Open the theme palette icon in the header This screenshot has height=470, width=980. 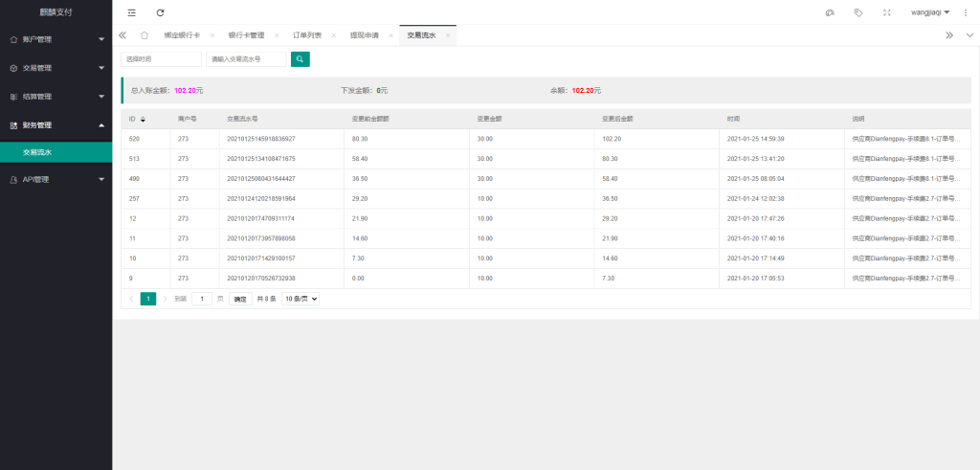pos(829,12)
